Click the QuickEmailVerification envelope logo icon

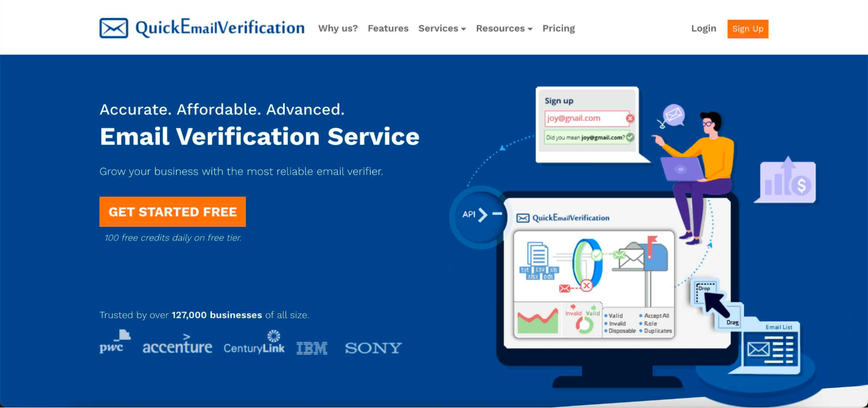pyautogui.click(x=113, y=28)
